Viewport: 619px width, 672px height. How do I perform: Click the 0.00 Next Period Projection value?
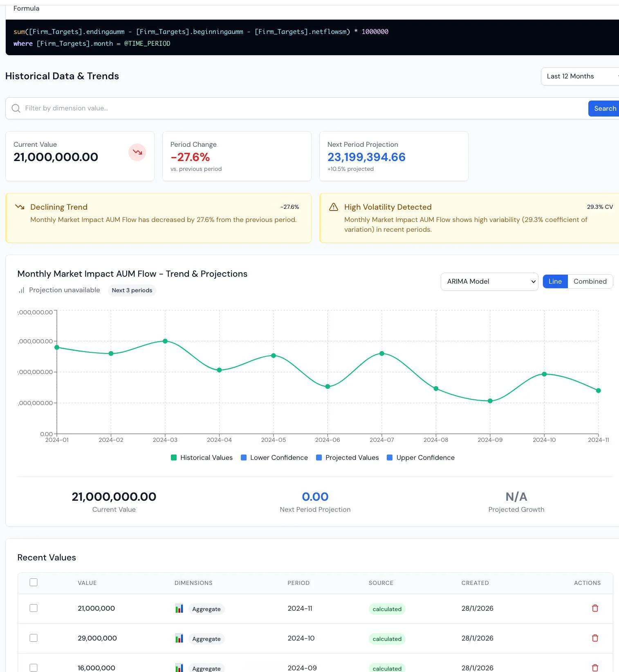(315, 497)
